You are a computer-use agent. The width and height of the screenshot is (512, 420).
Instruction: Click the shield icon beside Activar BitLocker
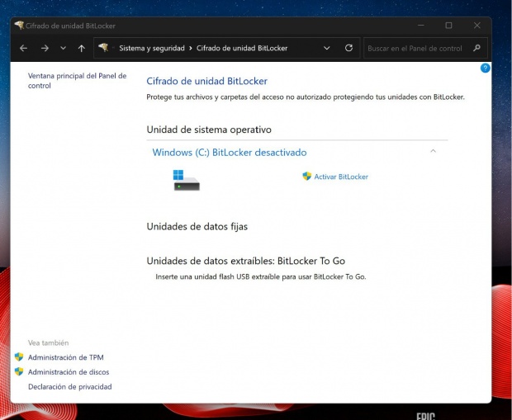[x=306, y=177]
